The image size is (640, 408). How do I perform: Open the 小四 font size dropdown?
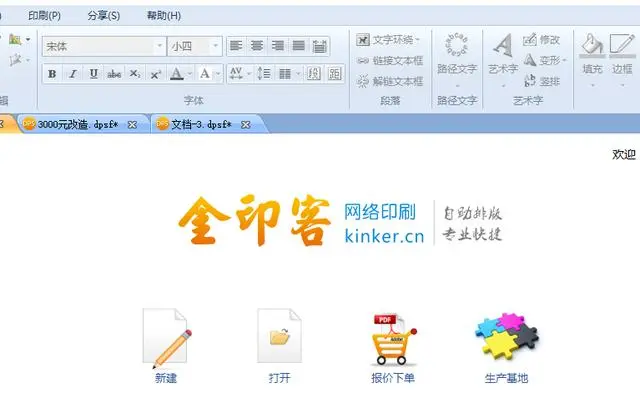[216, 46]
